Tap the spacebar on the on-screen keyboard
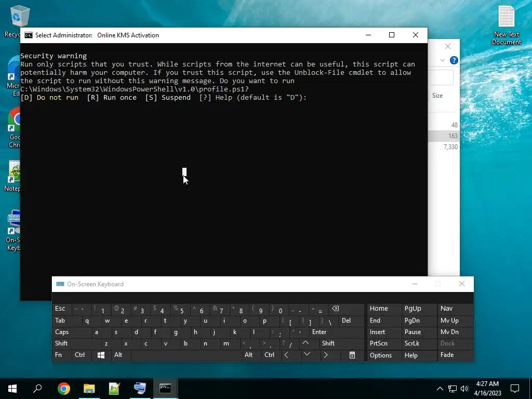Image resolution: width=532 pixels, height=399 pixels. (186, 355)
